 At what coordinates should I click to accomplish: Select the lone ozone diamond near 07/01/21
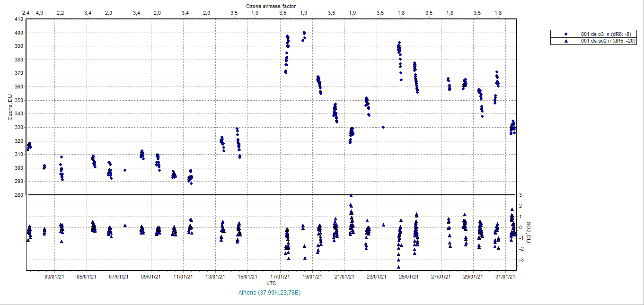coord(125,170)
